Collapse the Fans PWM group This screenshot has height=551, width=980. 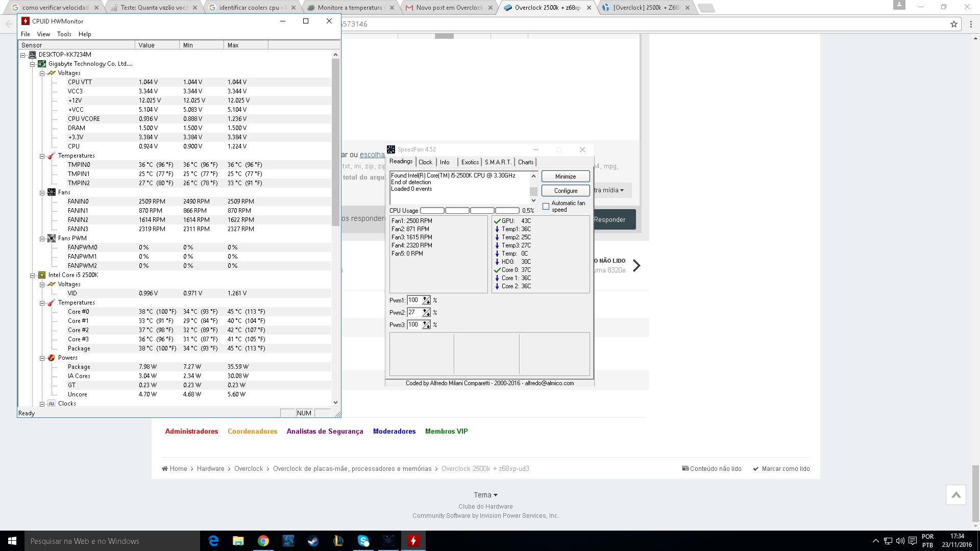click(42, 239)
